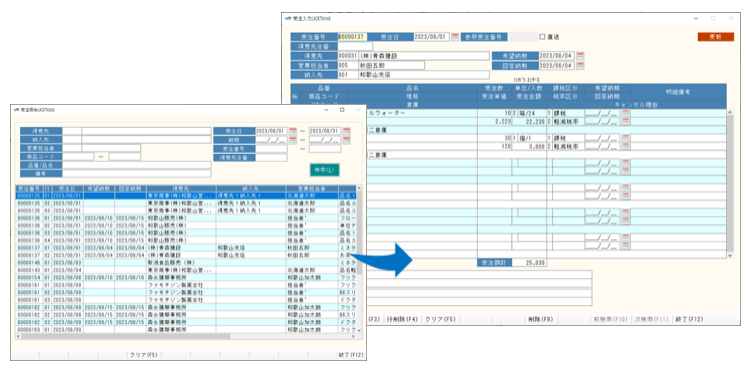Viewport: 750px width, 375px height.
Task: Select row 00000161 line 01 in the order list
Action: [187, 285]
